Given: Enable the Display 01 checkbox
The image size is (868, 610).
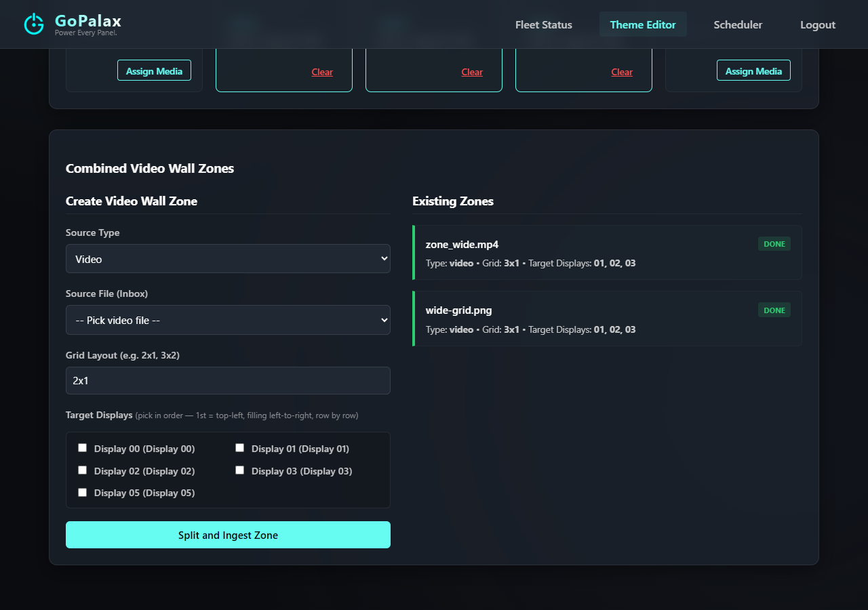Looking at the screenshot, I should point(240,448).
